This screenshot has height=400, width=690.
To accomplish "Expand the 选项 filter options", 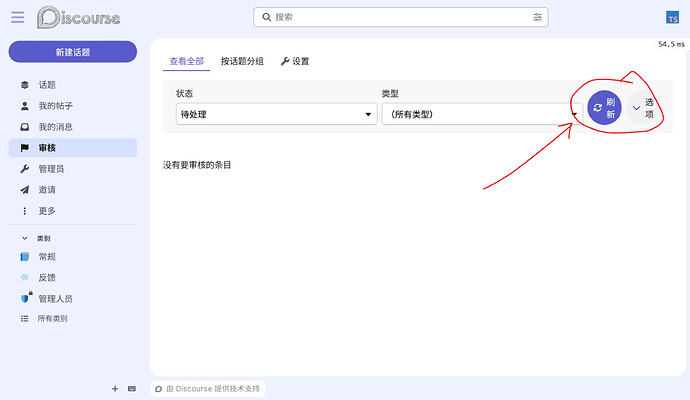I will point(643,108).
